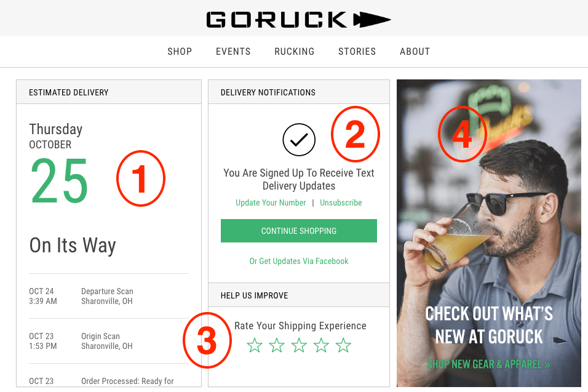The height and width of the screenshot is (392, 588).
Task: Click the circled checkmark icon
Action: pyautogui.click(x=299, y=140)
